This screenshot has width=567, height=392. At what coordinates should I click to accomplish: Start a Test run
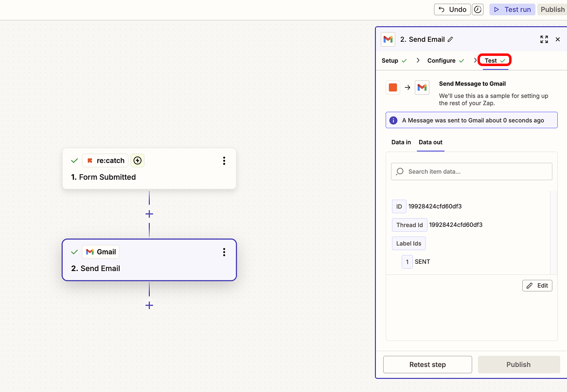(x=513, y=10)
